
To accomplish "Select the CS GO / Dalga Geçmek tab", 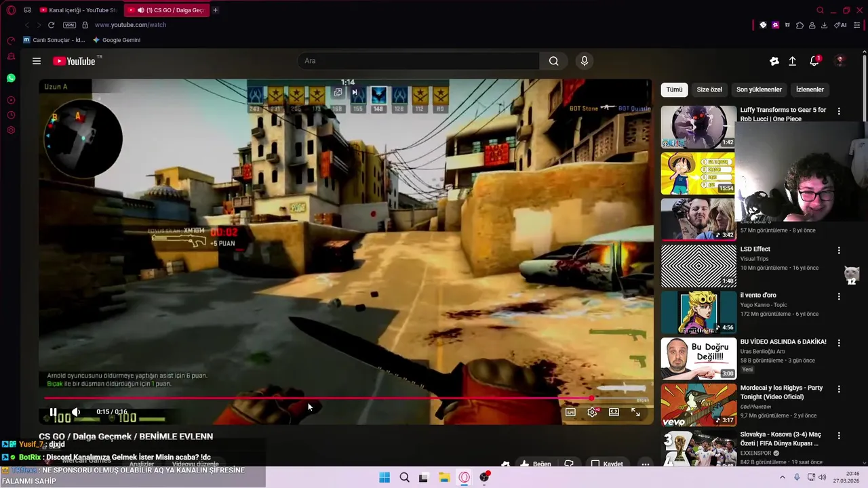I will click(x=166, y=10).
